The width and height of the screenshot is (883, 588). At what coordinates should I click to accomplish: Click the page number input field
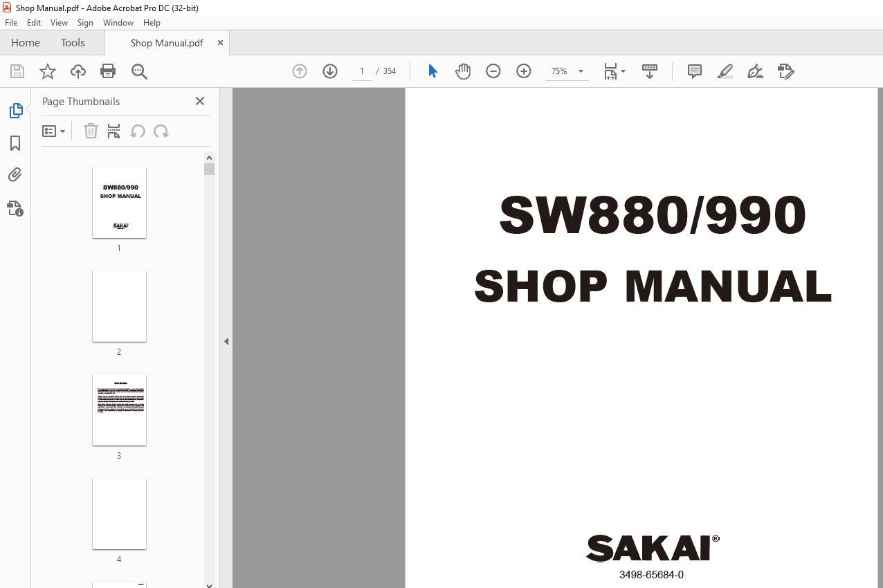pyautogui.click(x=361, y=71)
